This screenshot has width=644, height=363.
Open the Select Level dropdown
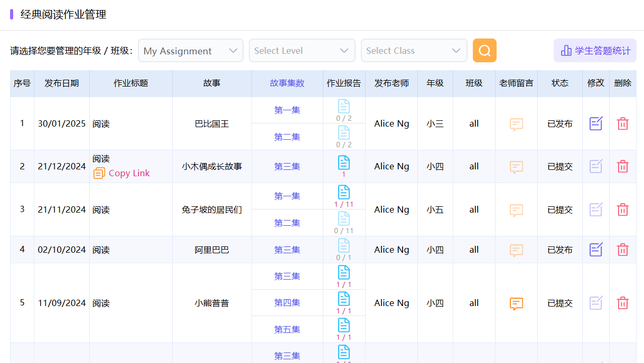tap(301, 51)
